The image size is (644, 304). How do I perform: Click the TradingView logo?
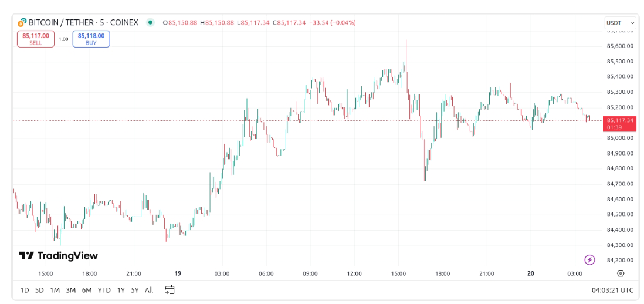pyautogui.click(x=59, y=256)
